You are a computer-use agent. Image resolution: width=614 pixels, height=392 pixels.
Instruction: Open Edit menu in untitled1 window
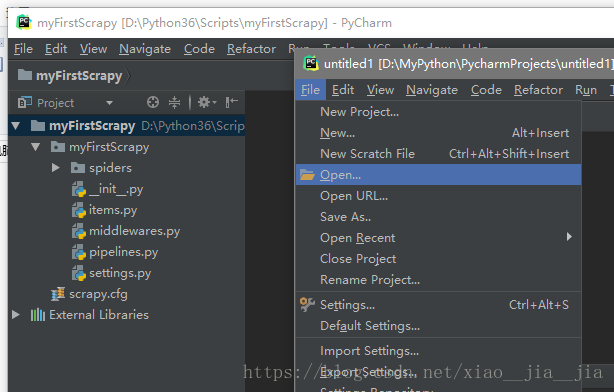coord(343,90)
